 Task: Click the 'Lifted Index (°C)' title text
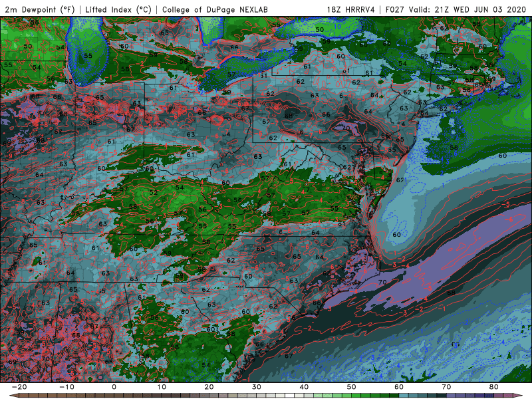point(118,10)
